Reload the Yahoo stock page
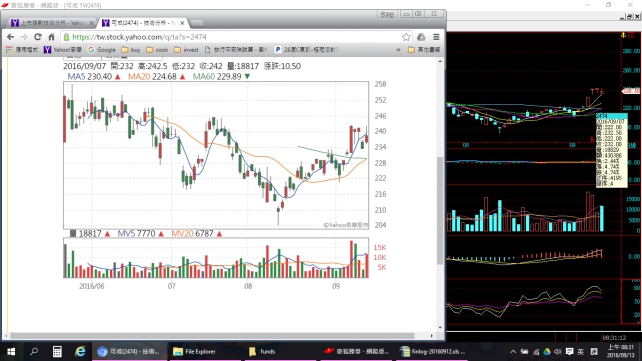Viewport: 642px width, 361px height. click(x=38, y=37)
